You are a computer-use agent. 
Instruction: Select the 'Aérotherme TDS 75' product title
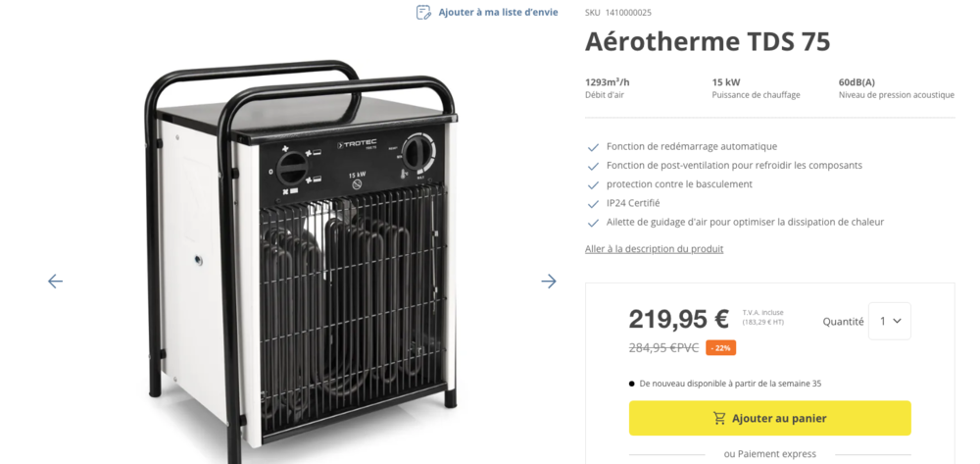pyautogui.click(x=708, y=41)
